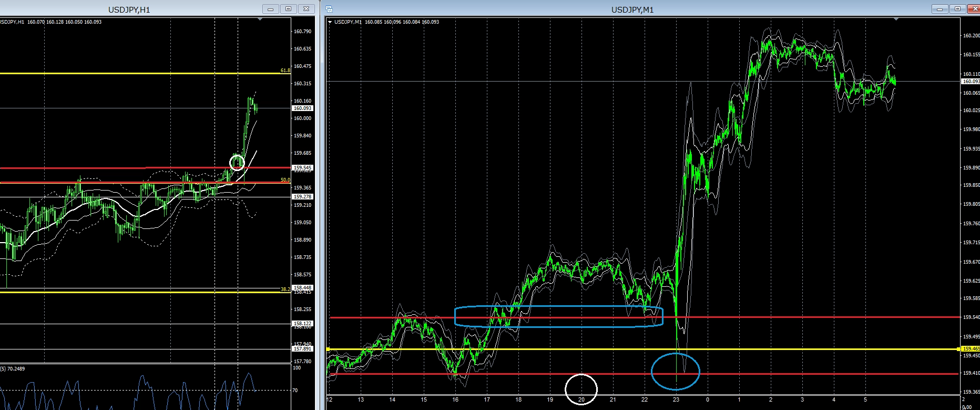The width and height of the screenshot is (980, 410).
Task: Click the 23 hour label on the M1 time axis
Action: point(676,400)
